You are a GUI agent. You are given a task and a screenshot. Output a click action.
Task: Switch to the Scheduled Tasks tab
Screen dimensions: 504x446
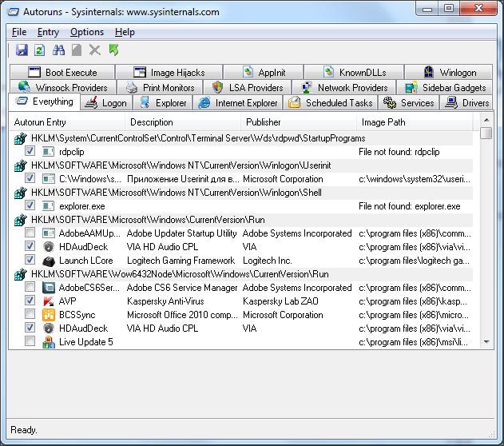(331, 103)
